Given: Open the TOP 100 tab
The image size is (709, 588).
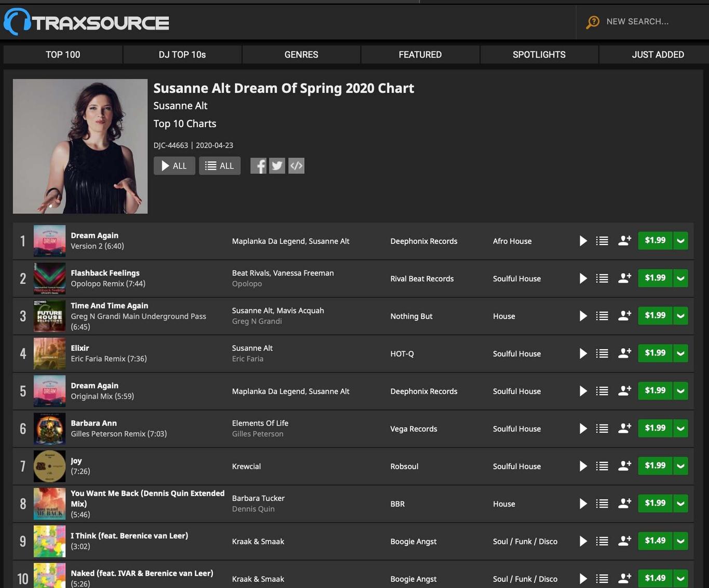Looking at the screenshot, I should 63,54.
